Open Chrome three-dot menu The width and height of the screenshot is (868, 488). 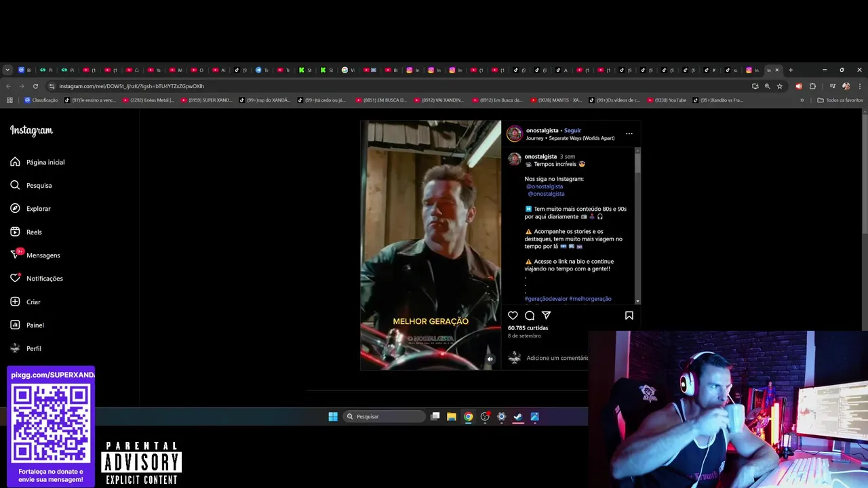pos(859,86)
